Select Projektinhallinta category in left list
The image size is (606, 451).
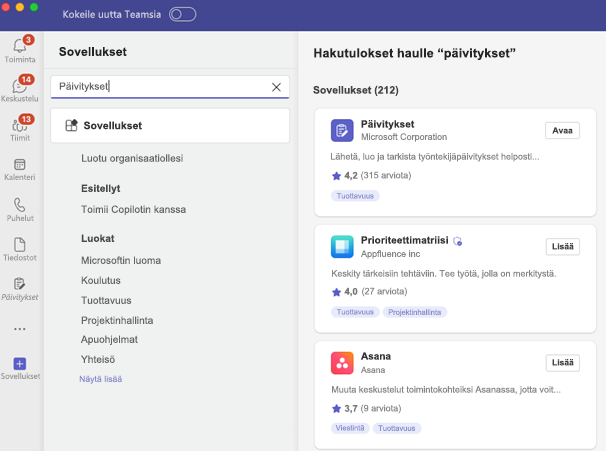[117, 320]
